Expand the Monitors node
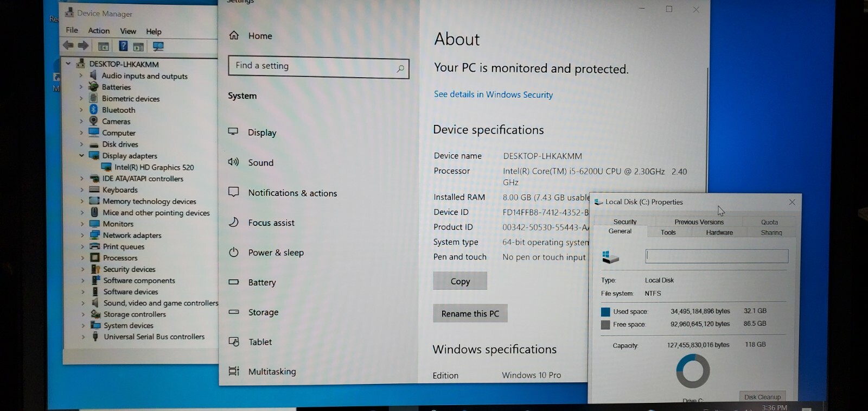Viewport: 868px width, 411px height. [82, 224]
